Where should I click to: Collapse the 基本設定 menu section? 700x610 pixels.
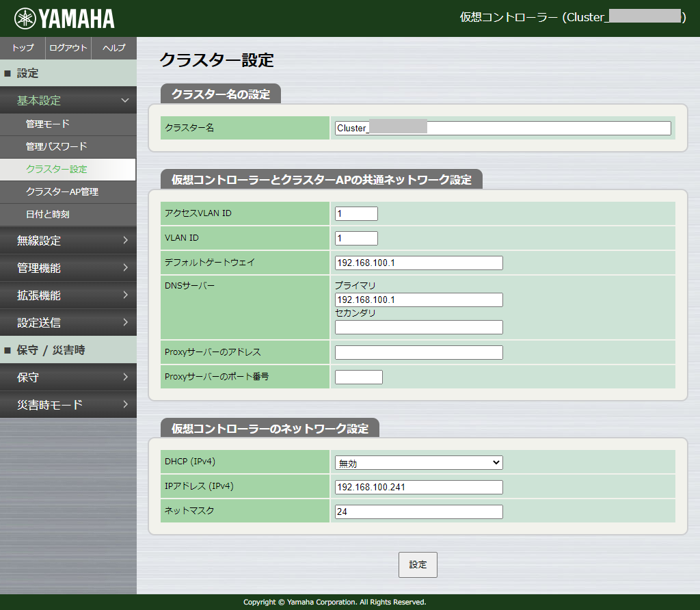tap(68, 100)
